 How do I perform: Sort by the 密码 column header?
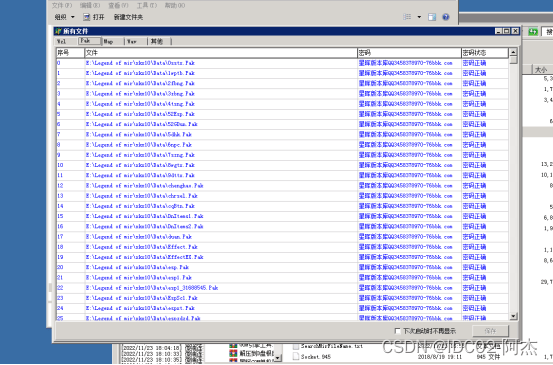(x=409, y=53)
